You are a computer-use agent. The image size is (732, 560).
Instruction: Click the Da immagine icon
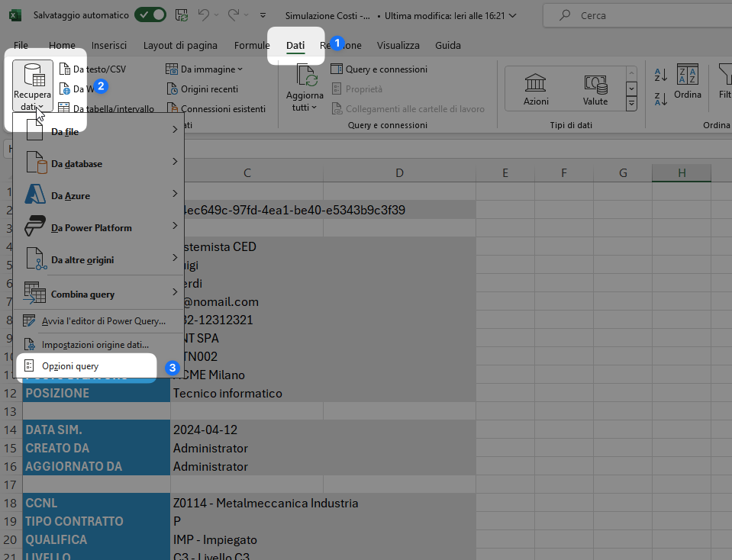(x=173, y=69)
